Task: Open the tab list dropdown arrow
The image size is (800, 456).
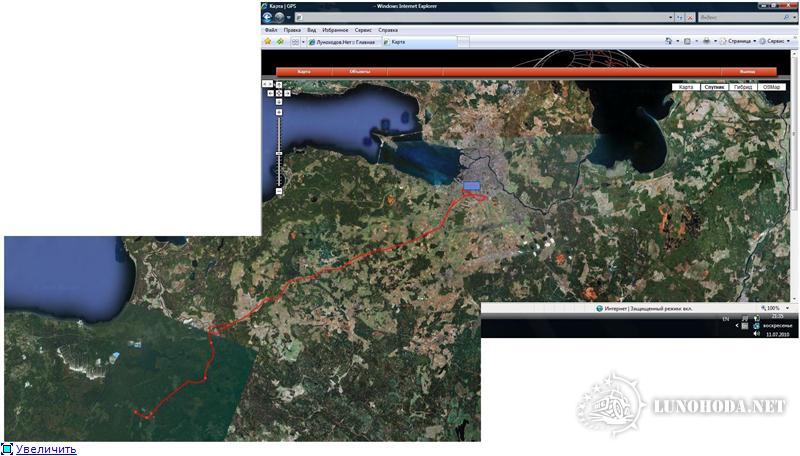Action: click(303, 42)
